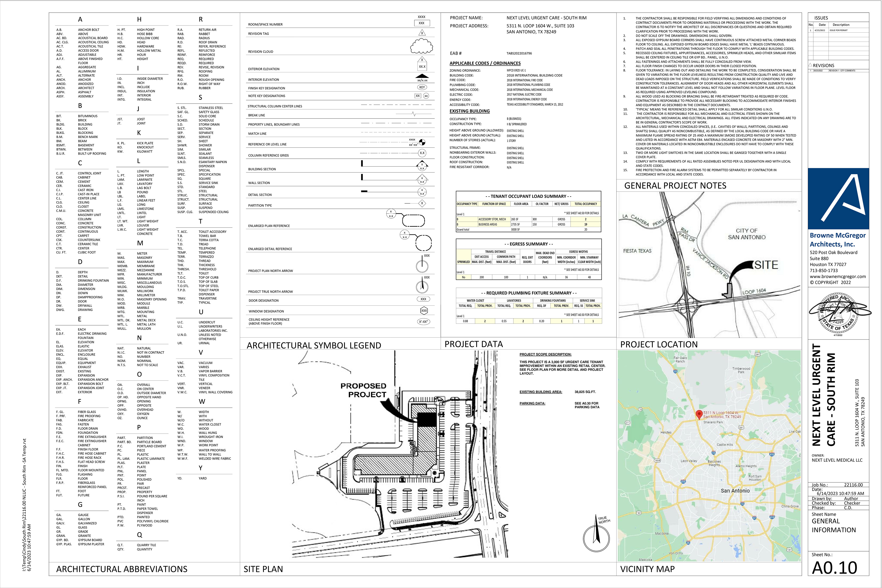Click the registered architect Texas seal
Viewport: 882px width, 588px height.
pyautogui.click(x=838, y=312)
